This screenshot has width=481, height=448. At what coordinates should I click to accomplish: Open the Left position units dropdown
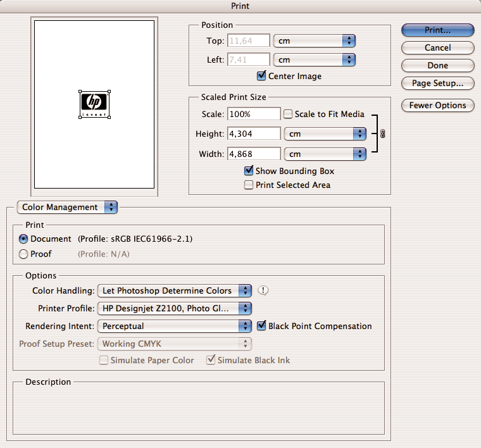tap(314, 59)
